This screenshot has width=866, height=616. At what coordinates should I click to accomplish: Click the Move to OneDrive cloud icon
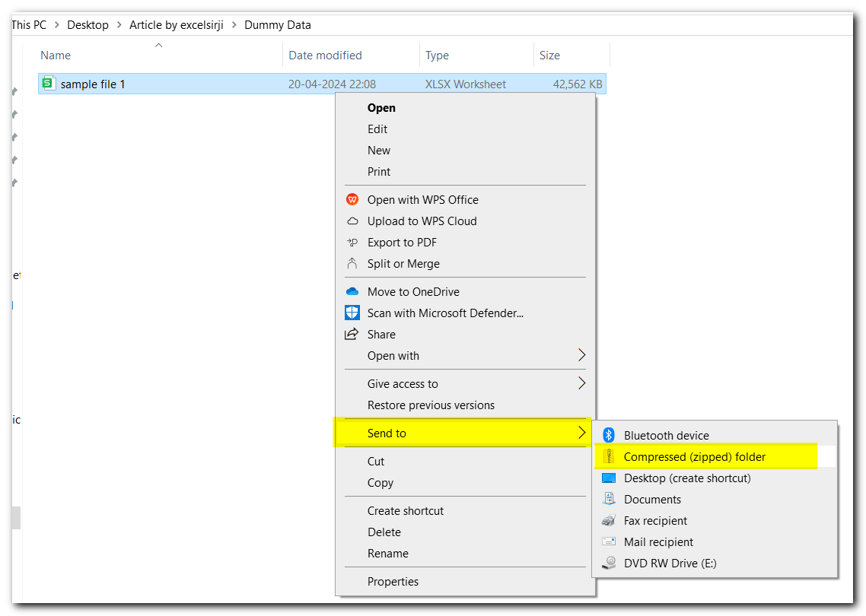tap(352, 291)
